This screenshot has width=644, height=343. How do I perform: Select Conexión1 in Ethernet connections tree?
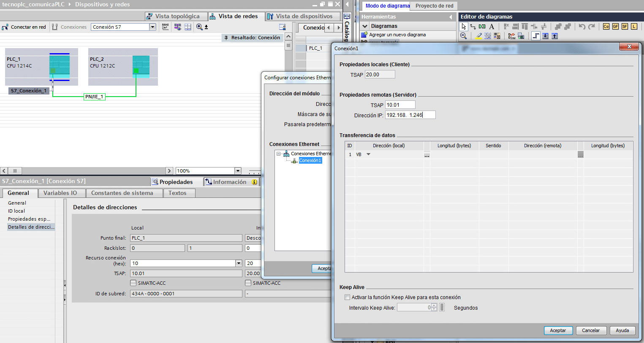(x=310, y=160)
